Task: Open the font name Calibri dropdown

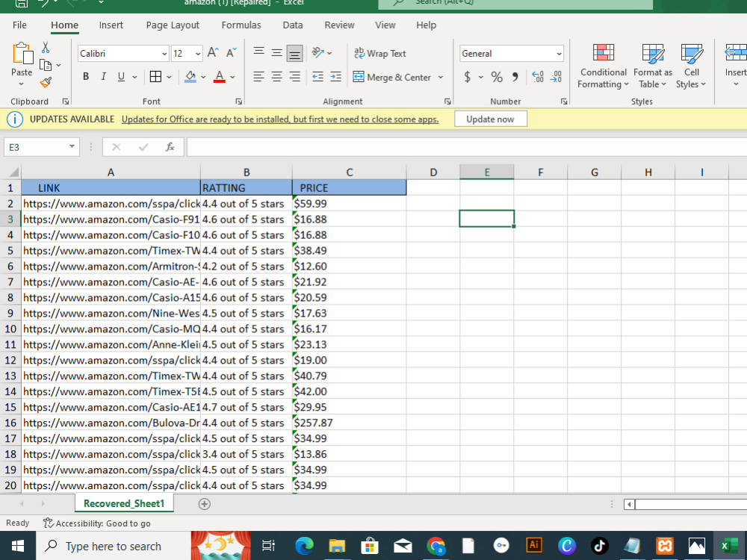Action: [x=164, y=54]
